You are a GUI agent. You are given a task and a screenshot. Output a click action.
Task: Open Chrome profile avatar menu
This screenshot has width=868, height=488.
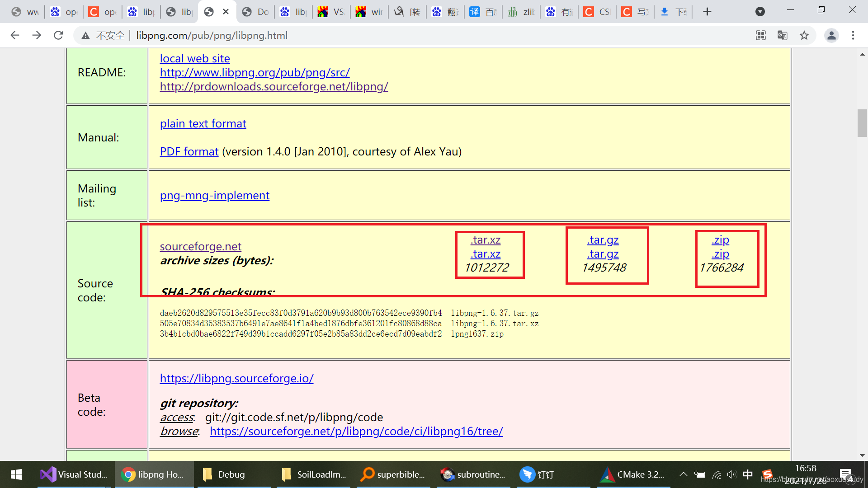[831, 35]
